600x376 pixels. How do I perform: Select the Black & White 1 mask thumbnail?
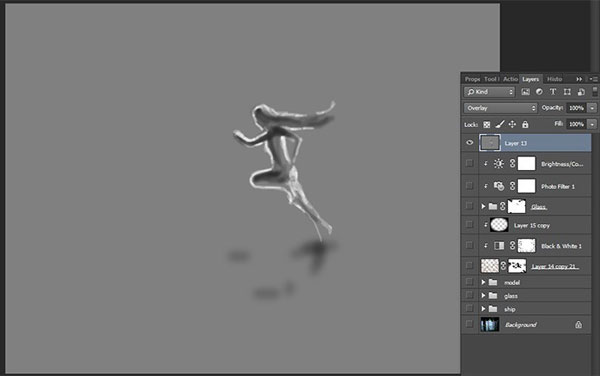click(x=527, y=246)
